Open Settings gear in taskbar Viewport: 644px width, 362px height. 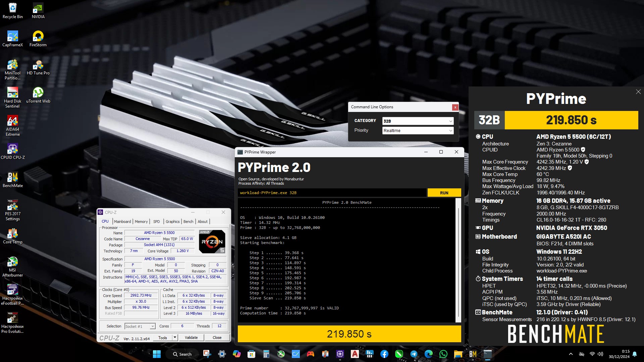(222, 354)
